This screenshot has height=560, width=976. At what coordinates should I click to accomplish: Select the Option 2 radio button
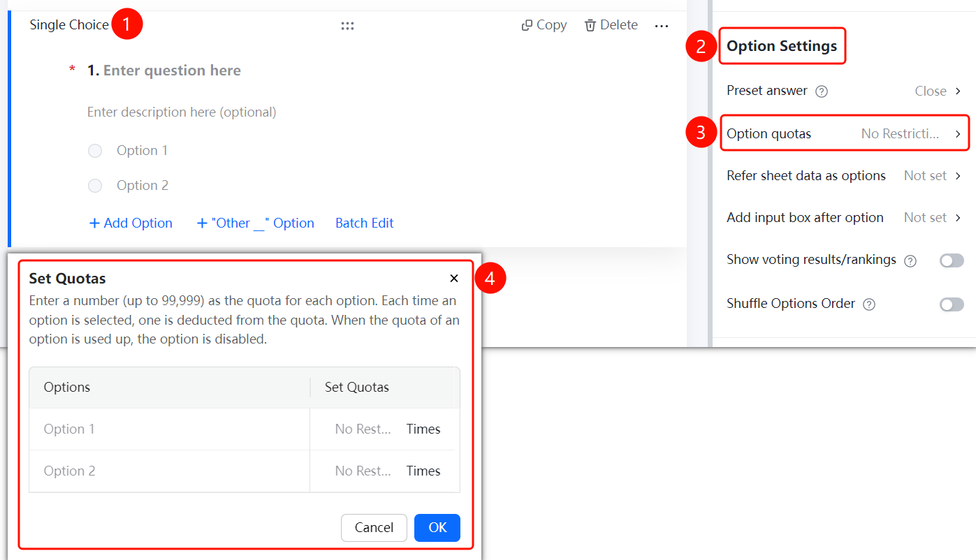point(95,186)
